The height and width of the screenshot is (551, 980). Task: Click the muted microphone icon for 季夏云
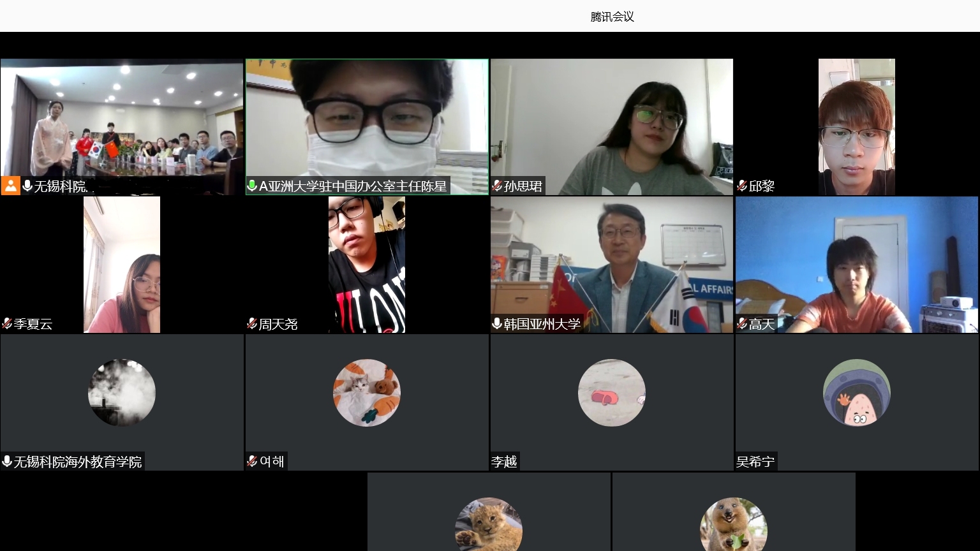(7, 323)
